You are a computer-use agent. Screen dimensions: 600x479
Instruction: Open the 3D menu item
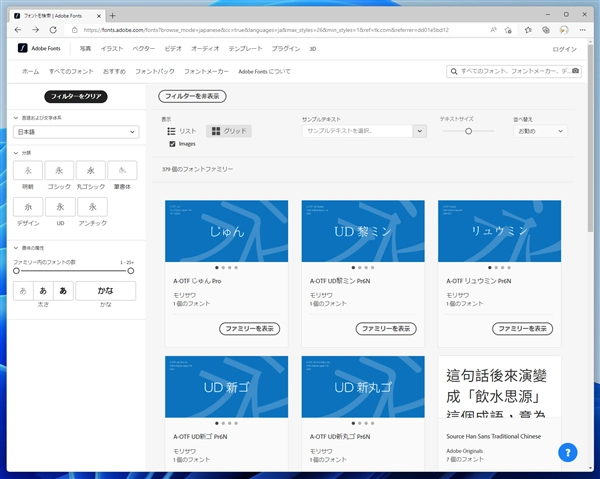tap(313, 49)
